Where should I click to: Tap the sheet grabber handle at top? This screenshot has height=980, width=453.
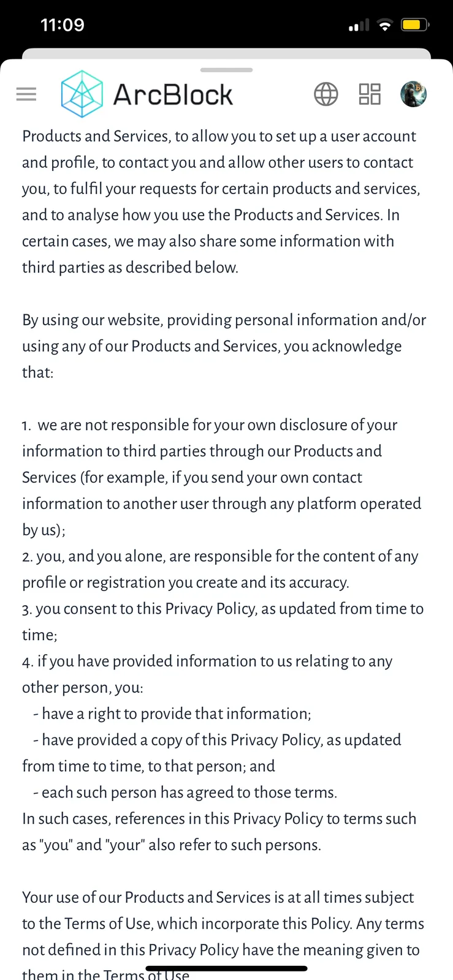(x=226, y=70)
